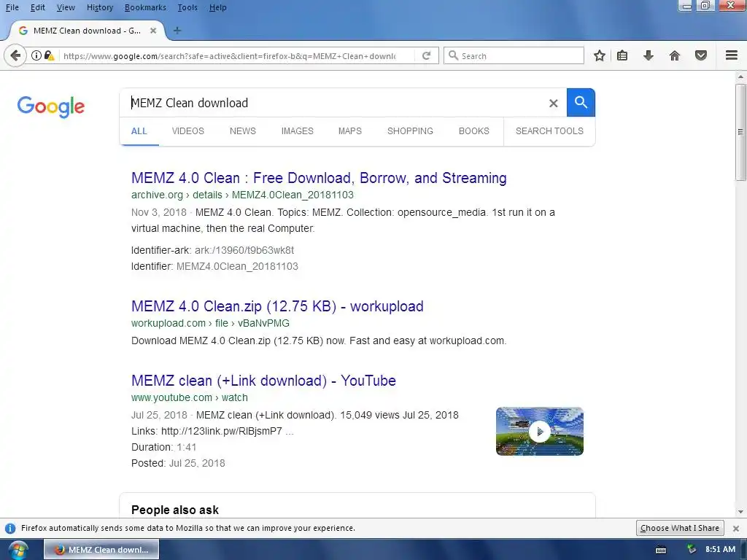Click the Firefox toolbar Search box
The width and height of the screenshot is (747, 560).
tap(514, 55)
